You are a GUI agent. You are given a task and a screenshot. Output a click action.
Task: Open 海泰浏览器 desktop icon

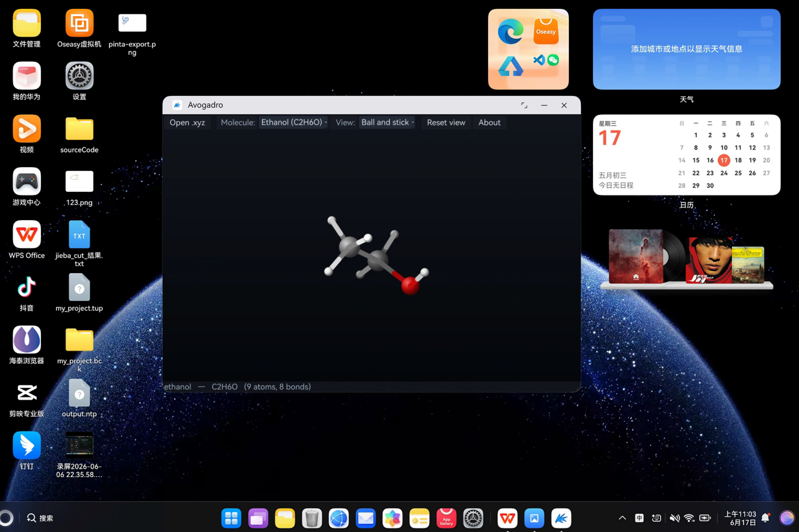tap(27, 345)
